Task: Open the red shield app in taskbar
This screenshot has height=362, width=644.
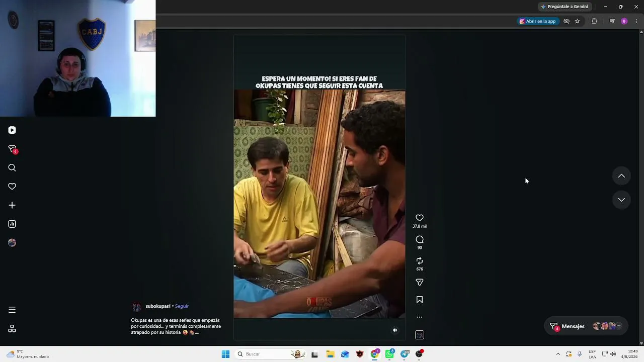Action: tap(360, 354)
